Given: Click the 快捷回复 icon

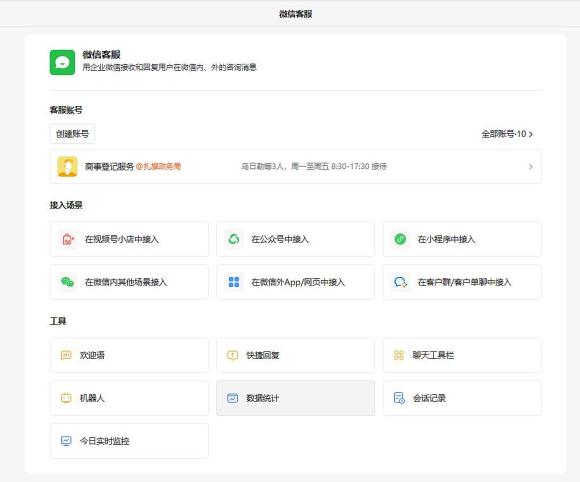Looking at the screenshot, I should coord(232,355).
